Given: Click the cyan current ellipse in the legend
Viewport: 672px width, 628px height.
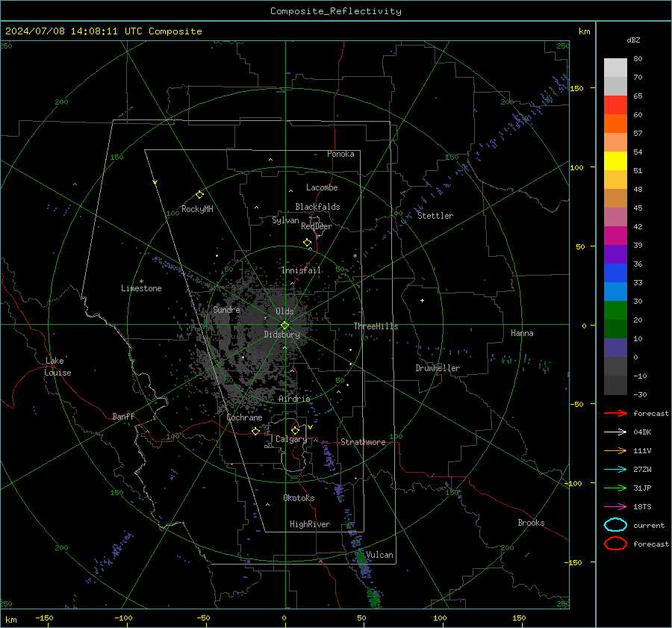Looking at the screenshot, I should tap(615, 525).
